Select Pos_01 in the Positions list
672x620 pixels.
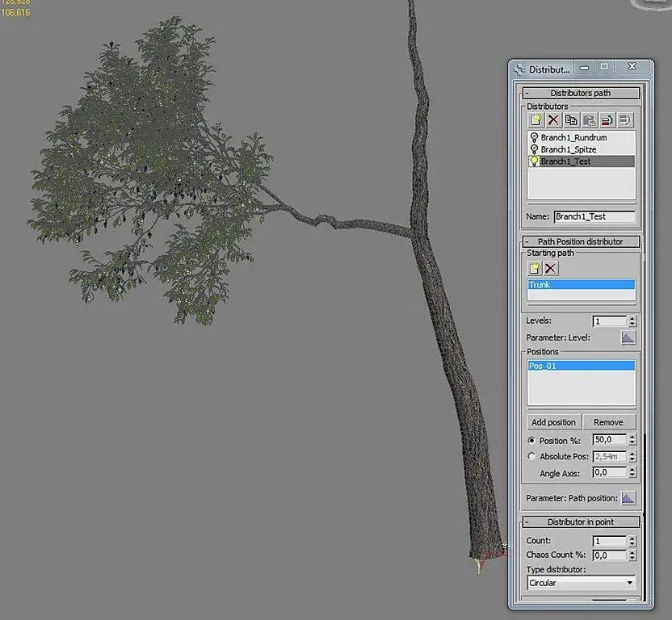coord(582,366)
